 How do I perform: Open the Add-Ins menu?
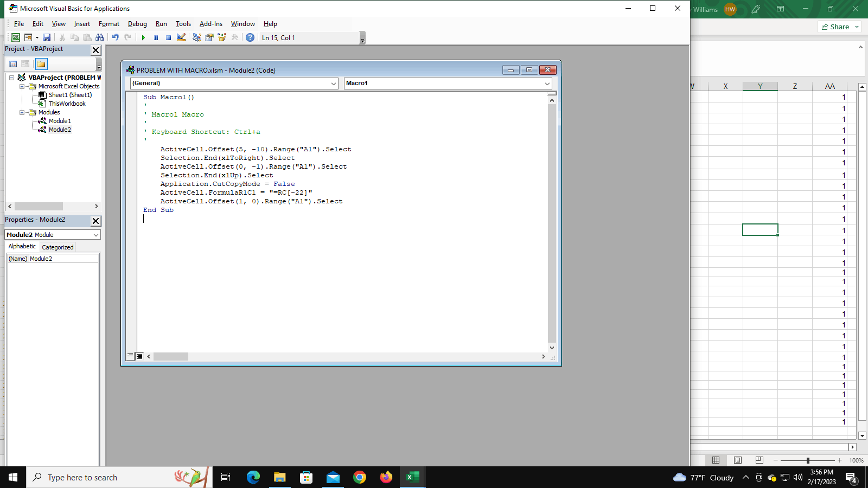(211, 24)
